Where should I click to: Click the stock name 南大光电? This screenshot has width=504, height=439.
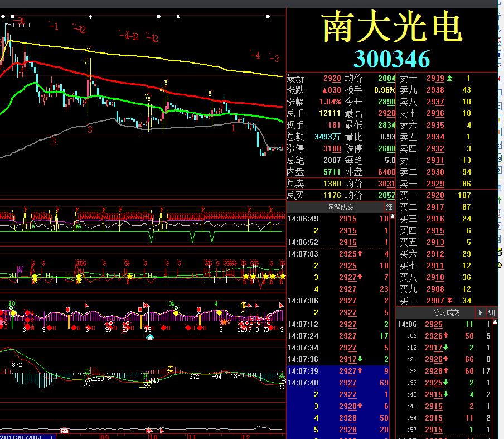392,26
